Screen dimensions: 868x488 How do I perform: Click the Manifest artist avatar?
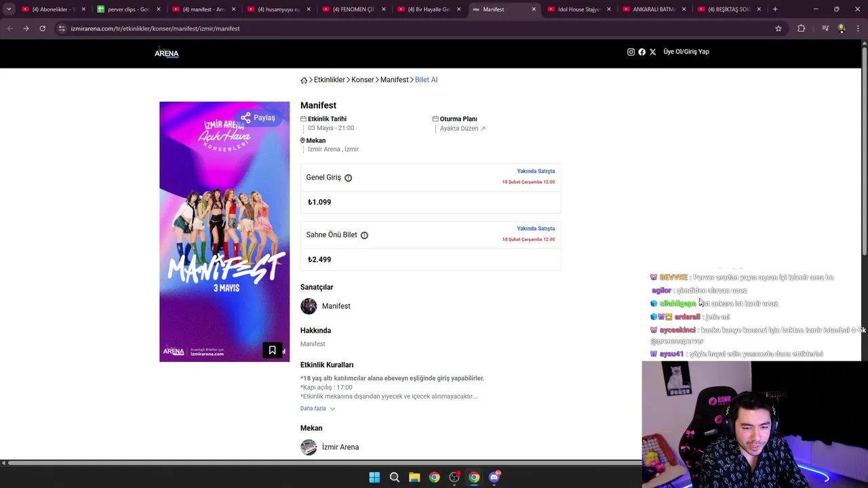click(x=309, y=306)
